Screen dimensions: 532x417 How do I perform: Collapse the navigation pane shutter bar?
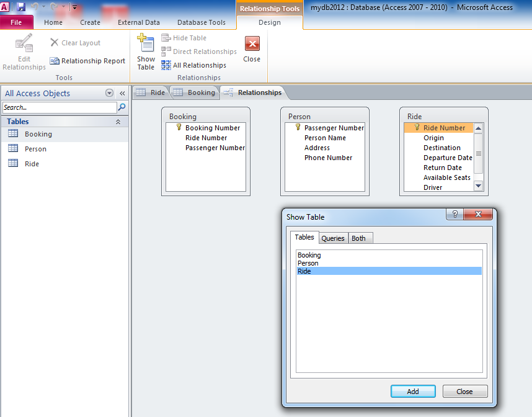122,92
